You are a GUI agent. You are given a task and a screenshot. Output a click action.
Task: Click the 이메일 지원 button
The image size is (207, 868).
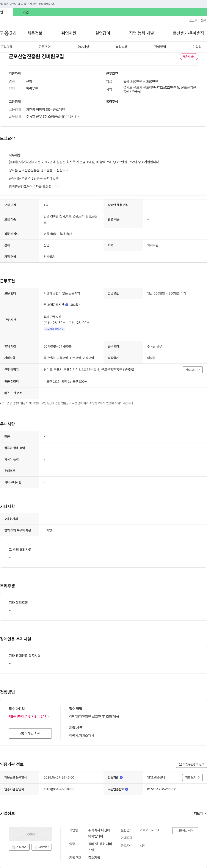pos(30,733)
